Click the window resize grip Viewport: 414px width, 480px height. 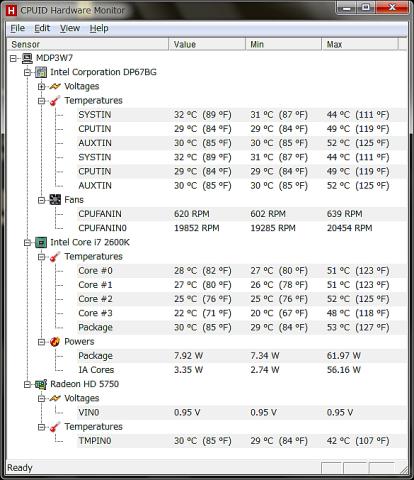(x=403, y=469)
